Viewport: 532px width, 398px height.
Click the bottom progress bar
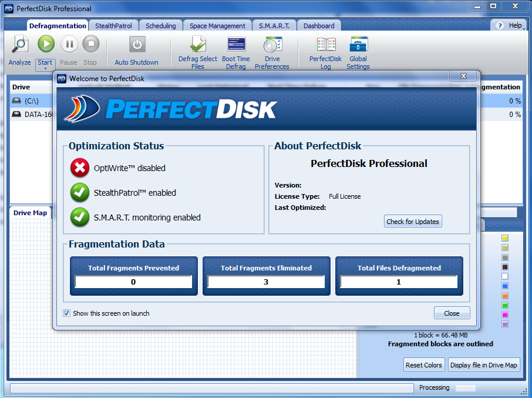point(212,388)
